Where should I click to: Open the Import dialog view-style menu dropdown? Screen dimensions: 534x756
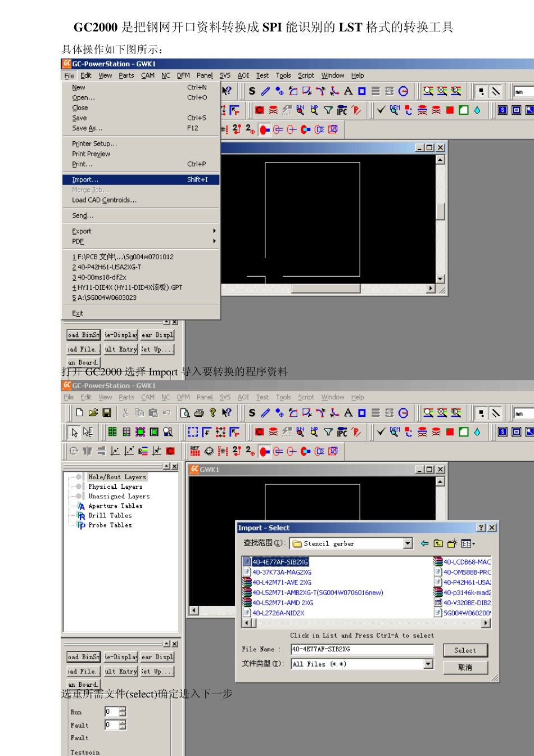pyautogui.click(x=468, y=543)
